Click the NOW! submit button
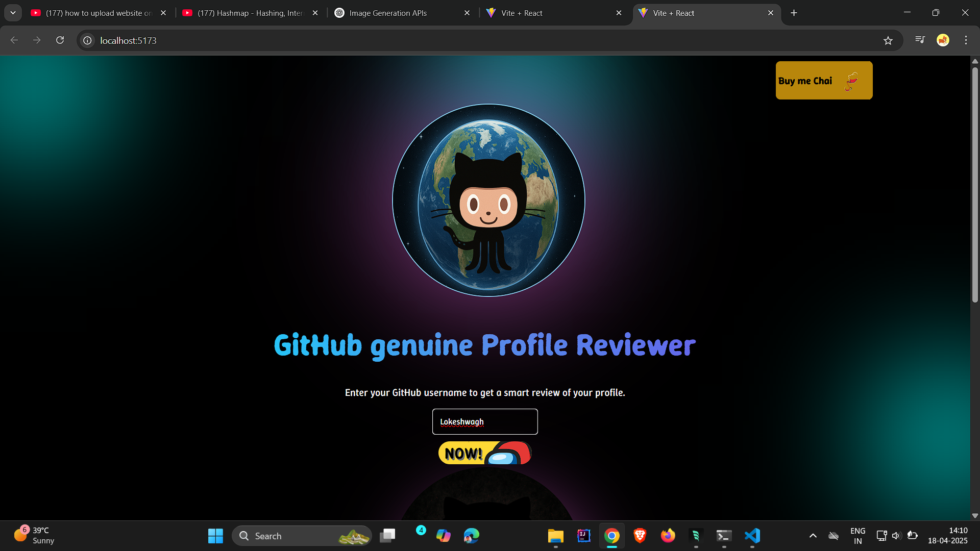The width and height of the screenshot is (980, 551). (484, 453)
